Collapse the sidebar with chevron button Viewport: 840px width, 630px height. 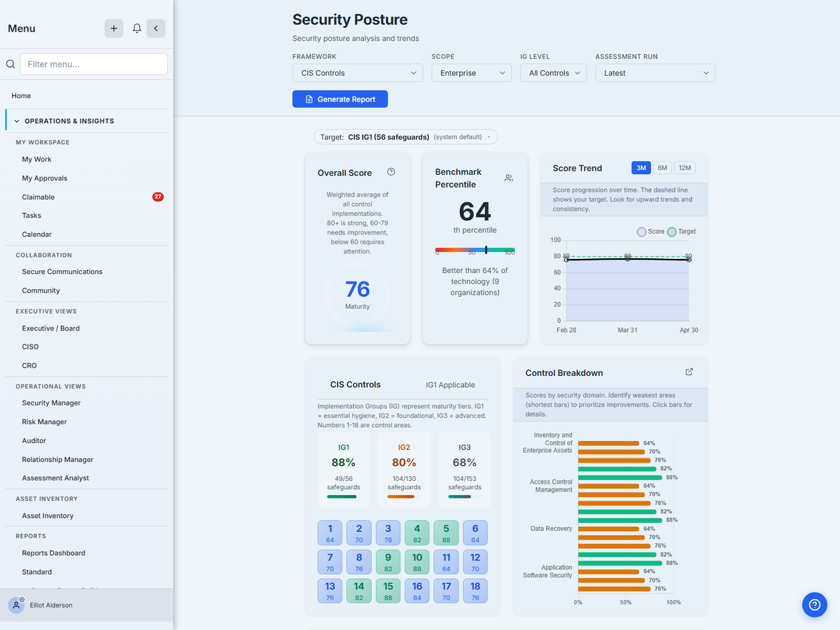coord(155,28)
